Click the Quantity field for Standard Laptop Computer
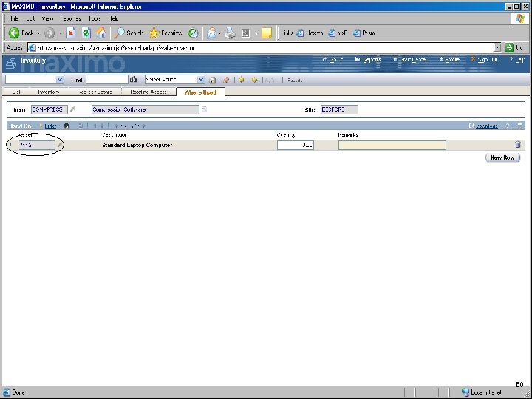Screen dimensions: 532x399 click(x=296, y=145)
